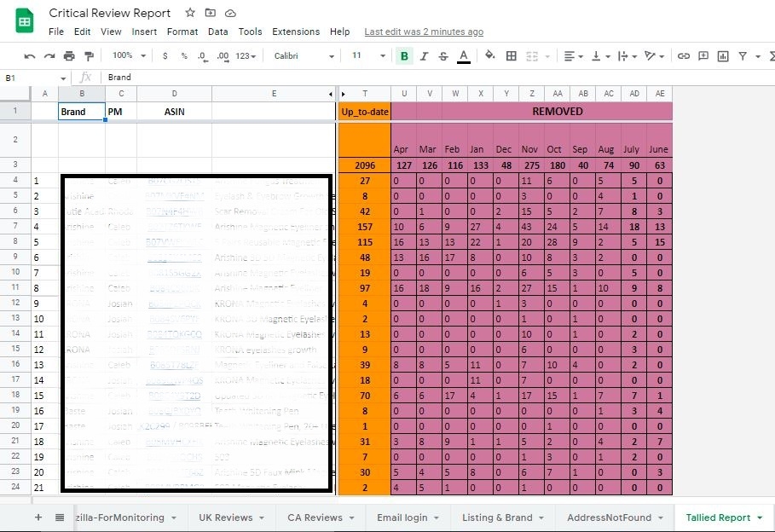Click the Undo icon
The height and width of the screenshot is (532, 775).
30,56
